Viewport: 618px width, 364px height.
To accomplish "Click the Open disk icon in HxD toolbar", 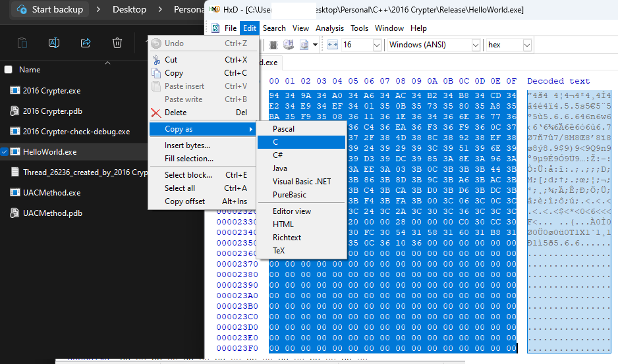I will click(x=289, y=45).
